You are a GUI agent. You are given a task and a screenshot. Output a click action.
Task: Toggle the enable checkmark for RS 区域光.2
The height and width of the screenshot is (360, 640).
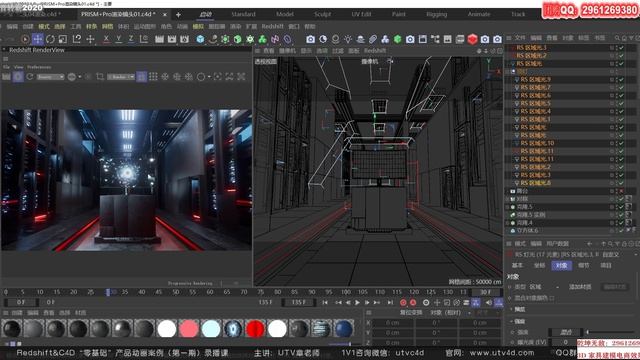coord(621,56)
